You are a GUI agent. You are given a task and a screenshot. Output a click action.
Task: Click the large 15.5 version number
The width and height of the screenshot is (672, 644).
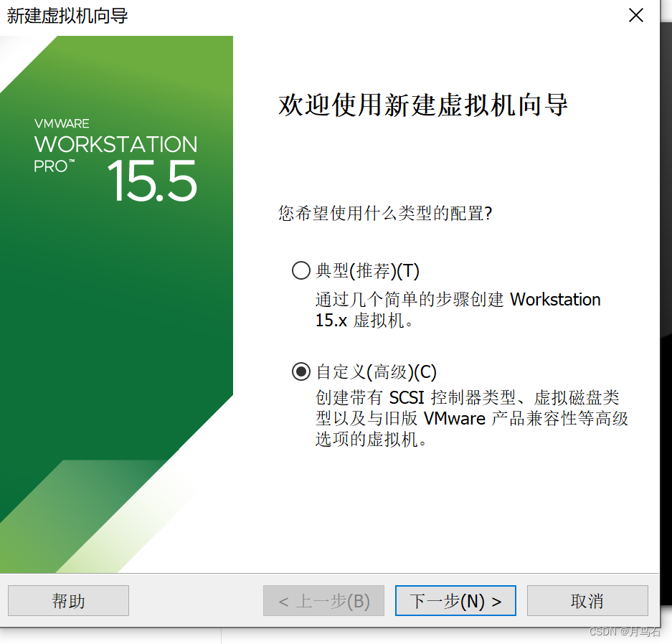coord(152,181)
